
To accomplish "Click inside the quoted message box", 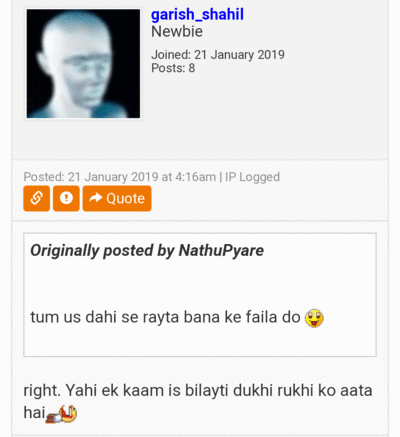I will tap(200, 295).
